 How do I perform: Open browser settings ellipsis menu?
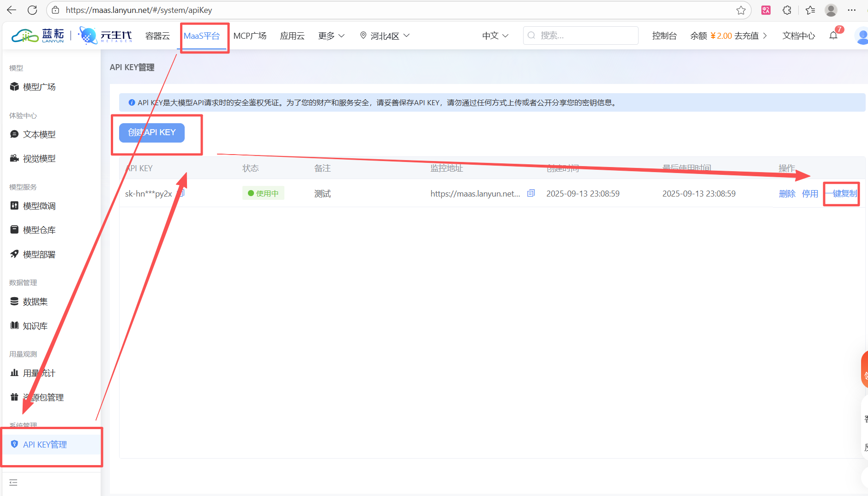click(852, 10)
